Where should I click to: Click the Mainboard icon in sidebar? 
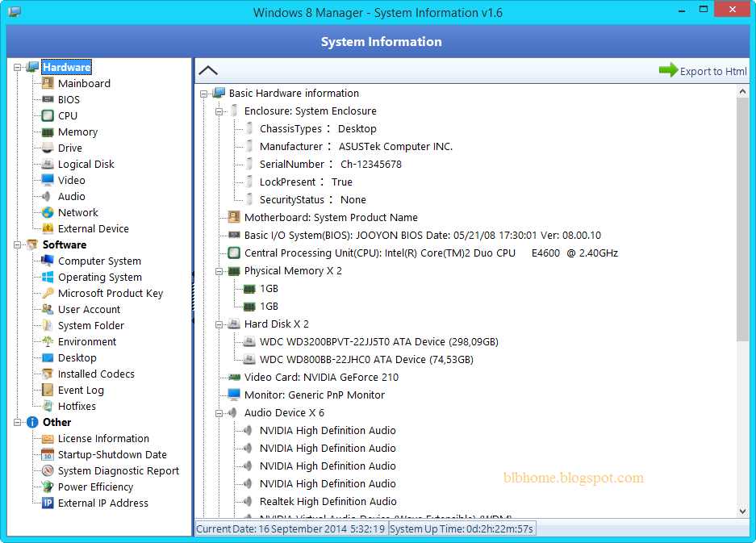coord(48,83)
